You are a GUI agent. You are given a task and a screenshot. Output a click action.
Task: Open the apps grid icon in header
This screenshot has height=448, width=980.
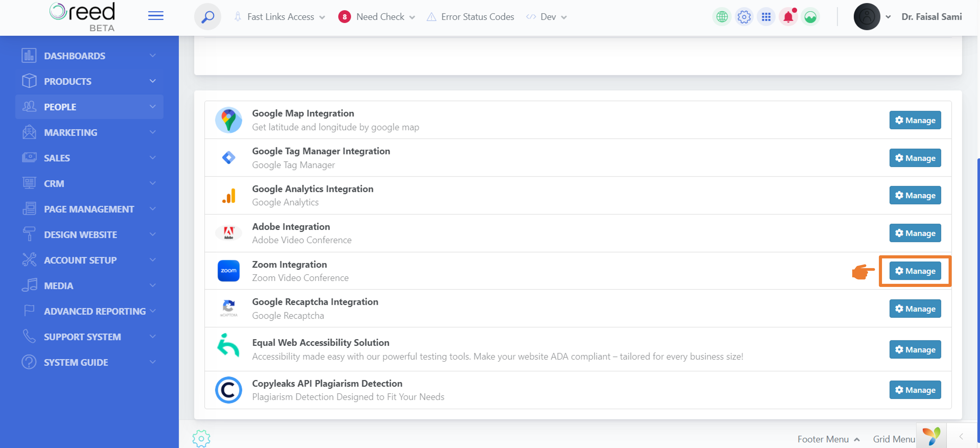(x=766, y=17)
